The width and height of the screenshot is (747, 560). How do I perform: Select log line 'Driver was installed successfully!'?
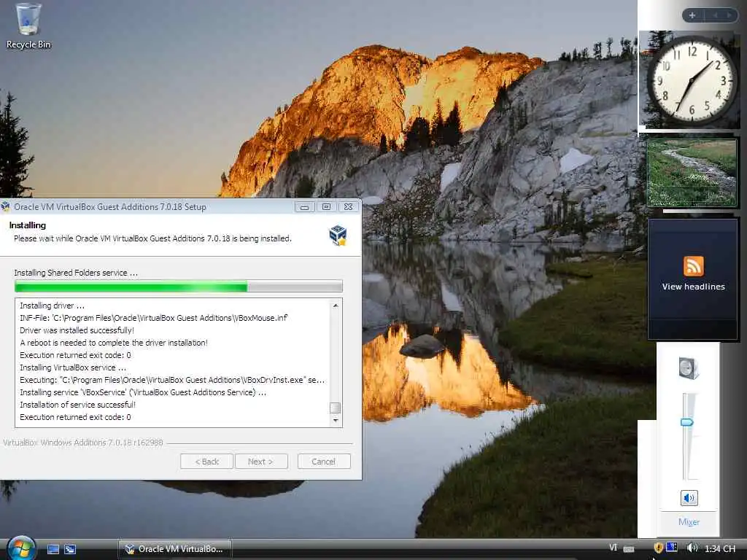tap(77, 330)
